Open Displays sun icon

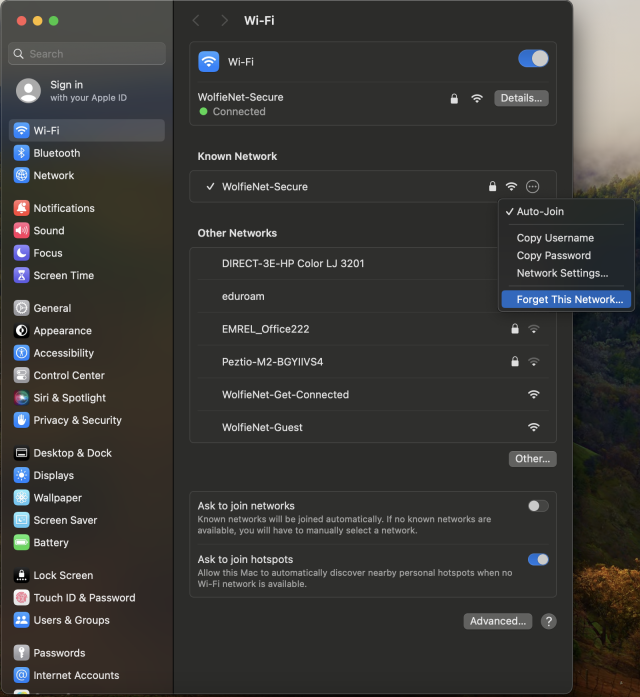coord(21,475)
